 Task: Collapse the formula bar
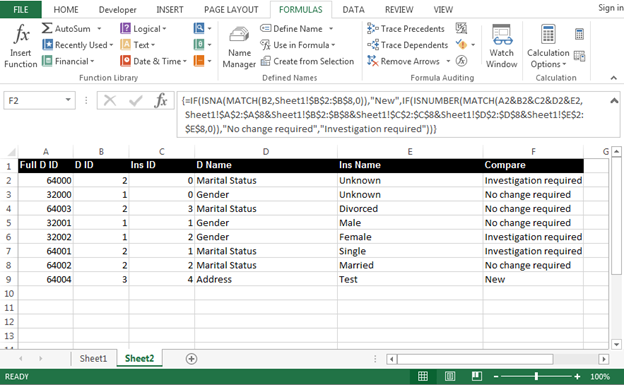(x=614, y=100)
